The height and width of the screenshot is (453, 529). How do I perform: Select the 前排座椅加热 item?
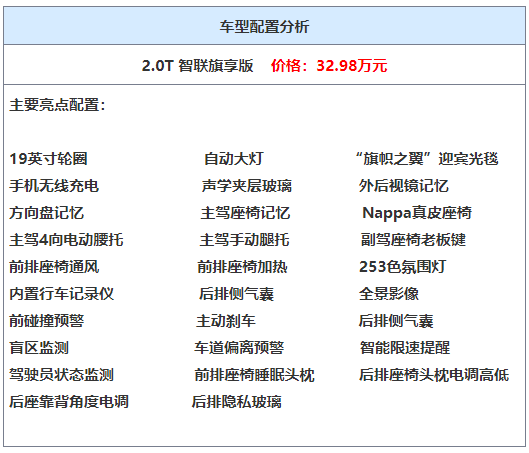(242, 267)
